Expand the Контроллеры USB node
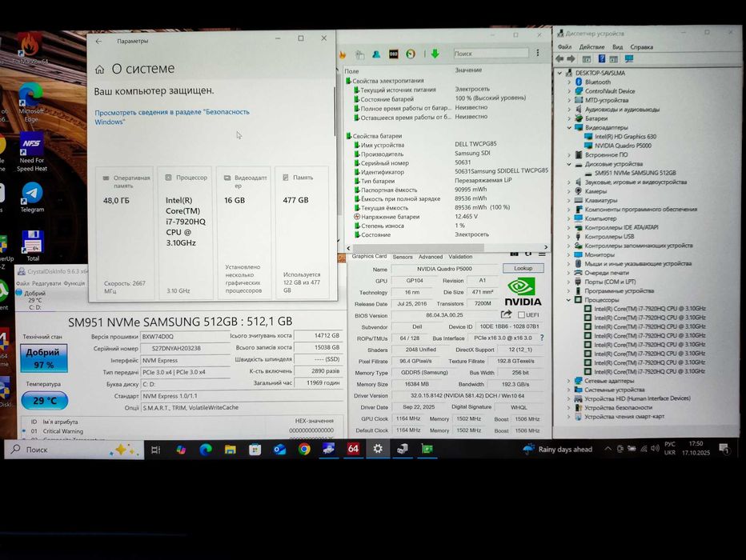746x560 pixels. click(x=569, y=236)
